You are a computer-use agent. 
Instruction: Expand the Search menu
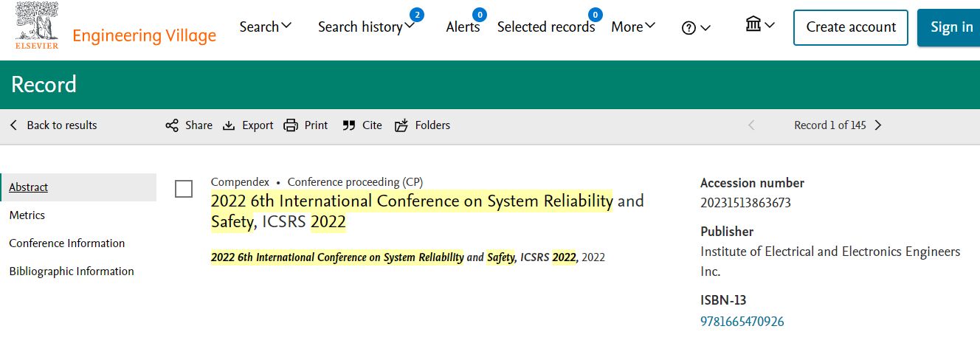pyautogui.click(x=266, y=27)
